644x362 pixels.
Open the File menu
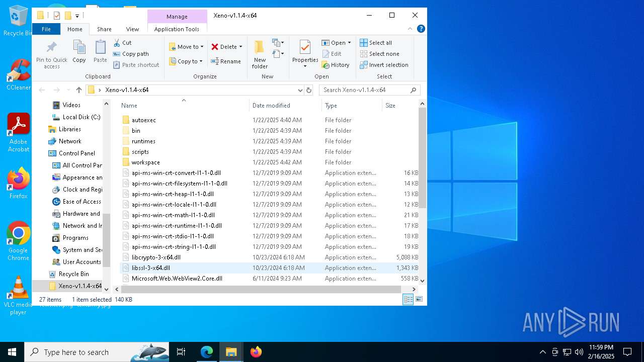click(46, 29)
